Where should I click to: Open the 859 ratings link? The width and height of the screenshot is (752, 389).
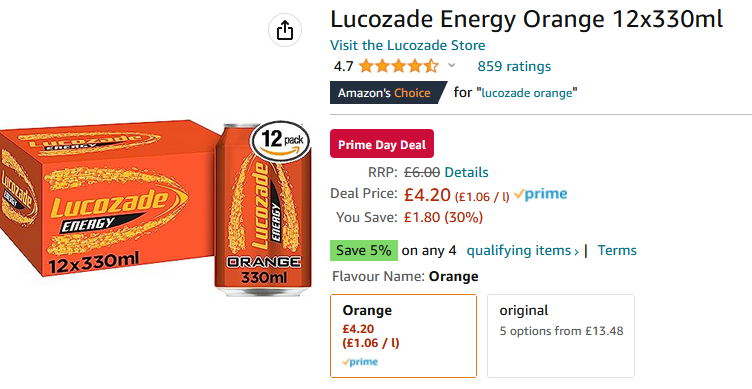[x=514, y=66]
